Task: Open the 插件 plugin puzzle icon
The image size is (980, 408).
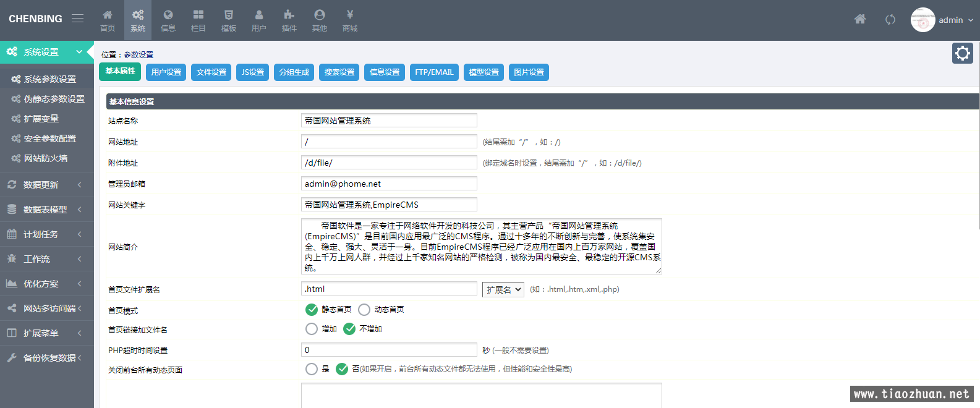Action: (289, 20)
